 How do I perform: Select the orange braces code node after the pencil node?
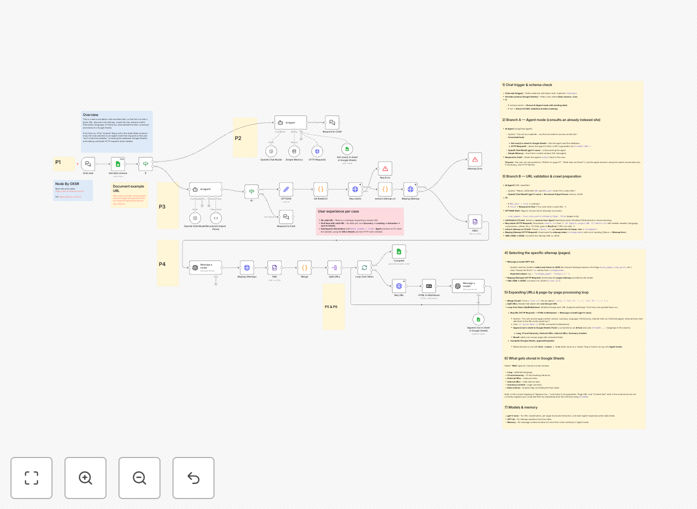pyautogui.click(x=320, y=189)
